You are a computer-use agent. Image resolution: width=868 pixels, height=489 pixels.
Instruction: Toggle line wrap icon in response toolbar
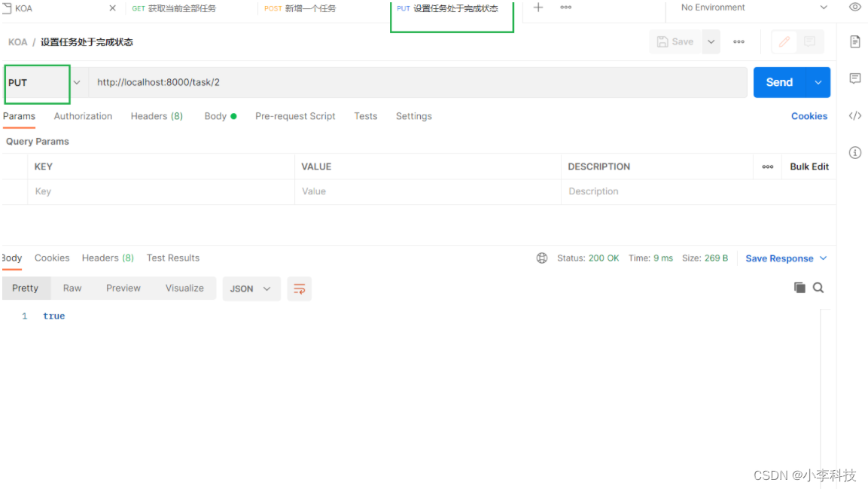[x=300, y=289]
